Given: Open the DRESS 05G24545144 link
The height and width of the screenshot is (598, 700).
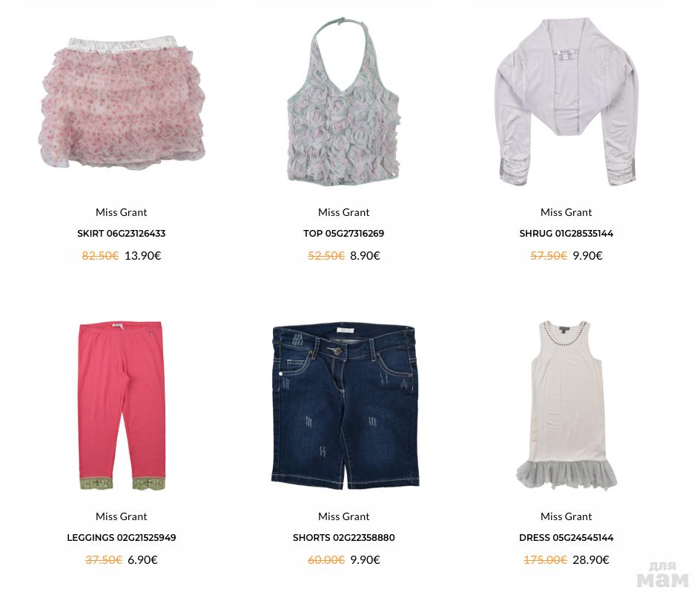Looking at the screenshot, I should [x=566, y=537].
